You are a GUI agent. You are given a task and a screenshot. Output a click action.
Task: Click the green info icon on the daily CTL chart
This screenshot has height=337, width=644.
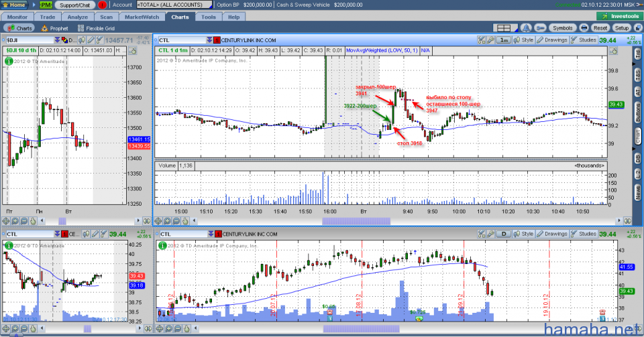pos(162,246)
